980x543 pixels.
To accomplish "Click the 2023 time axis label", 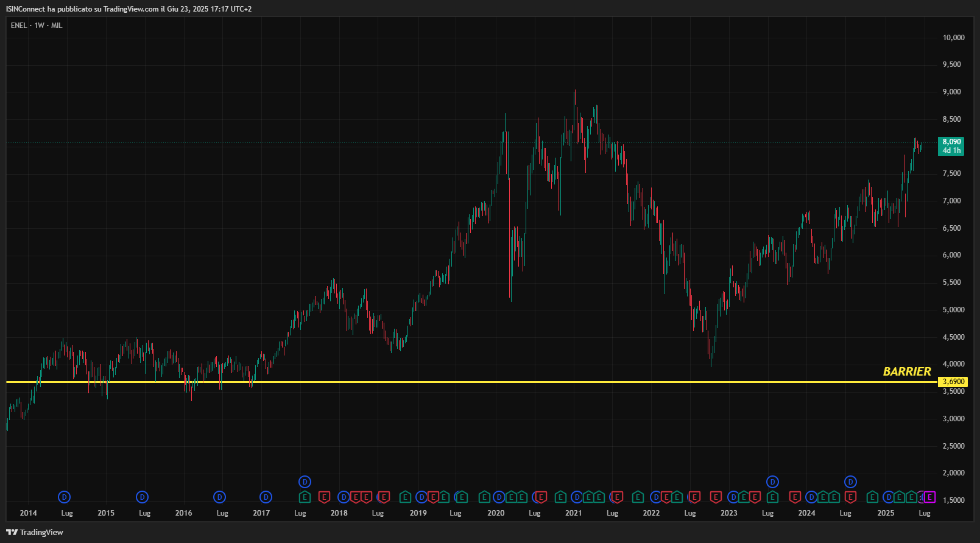I will tap(729, 513).
